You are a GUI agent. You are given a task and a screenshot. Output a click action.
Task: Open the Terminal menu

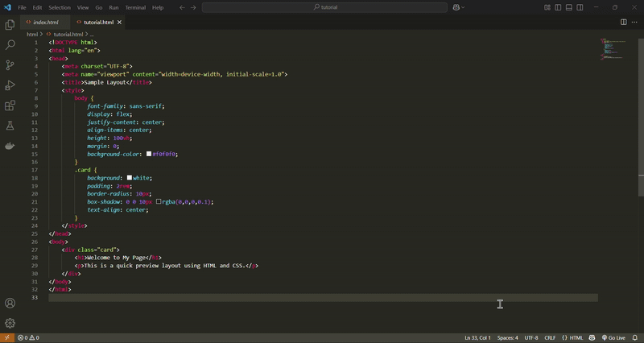[135, 7]
